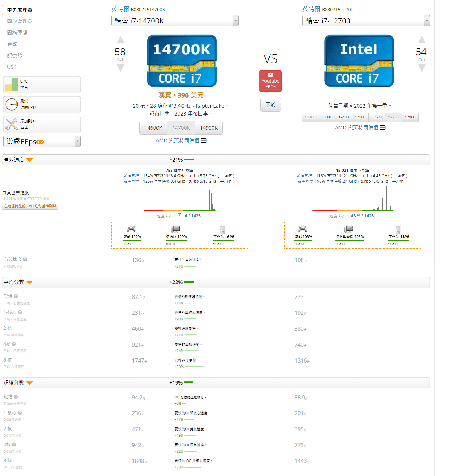Viewport: 453px width, 476px height.
Task: Click speed rank 4 / 1425 link
Action: (193, 216)
